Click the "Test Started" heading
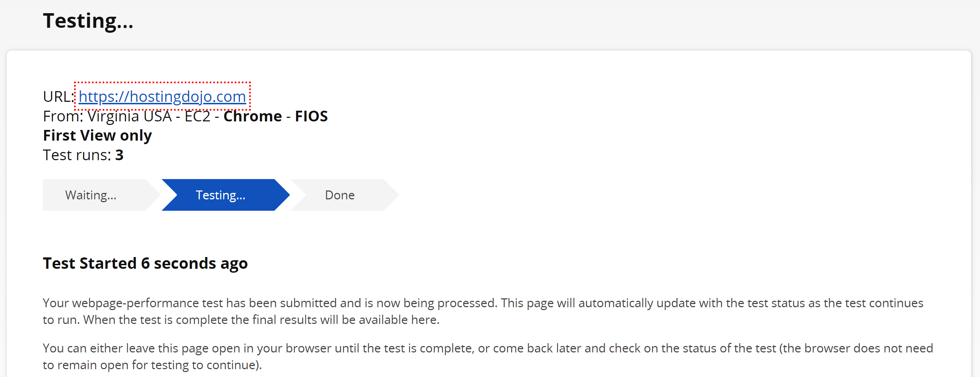 [90, 263]
